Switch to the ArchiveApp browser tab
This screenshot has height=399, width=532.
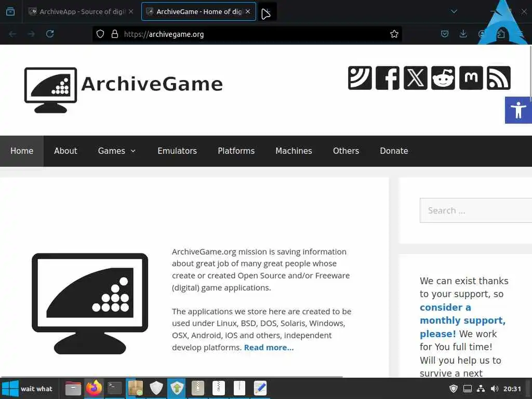[x=81, y=11]
